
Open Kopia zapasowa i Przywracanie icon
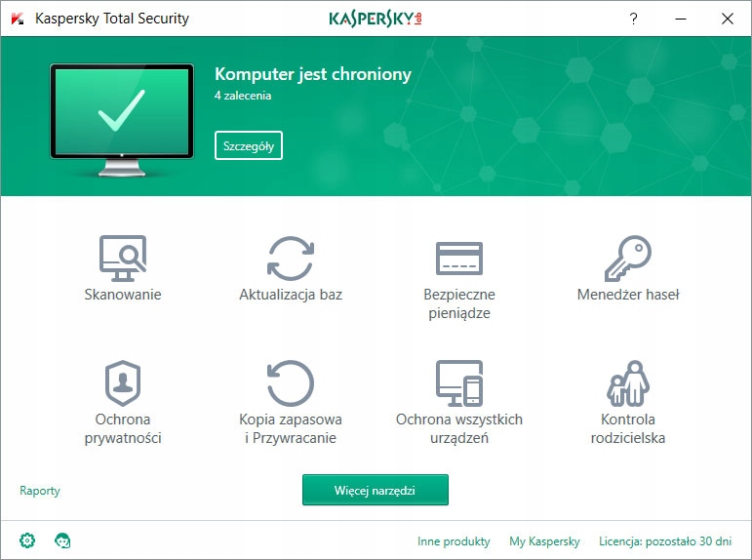[290, 383]
